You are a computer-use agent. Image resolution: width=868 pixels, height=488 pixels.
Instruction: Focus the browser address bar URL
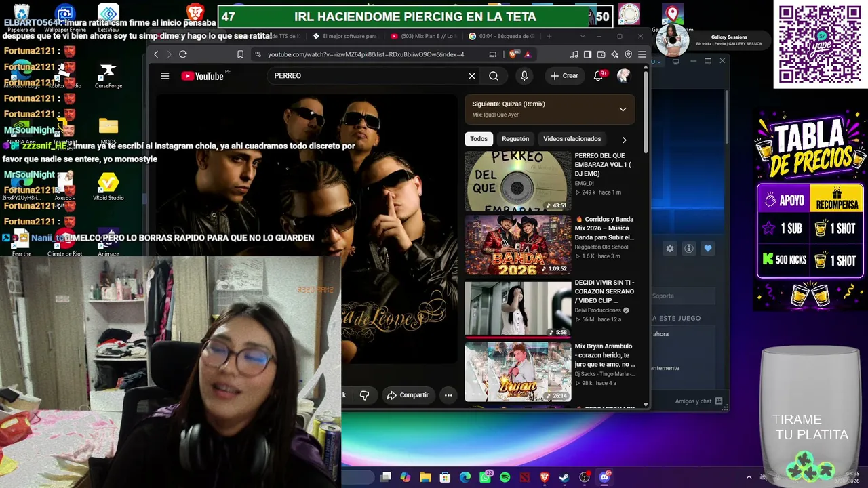[x=366, y=54]
